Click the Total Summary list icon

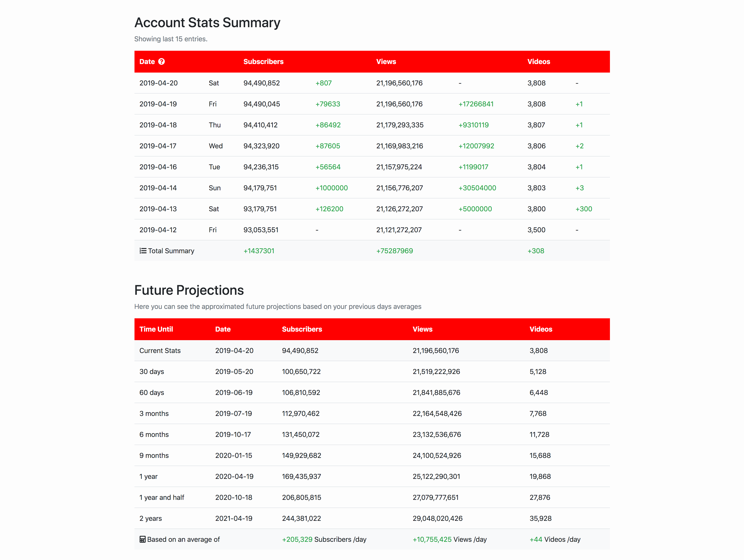tap(143, 251)
